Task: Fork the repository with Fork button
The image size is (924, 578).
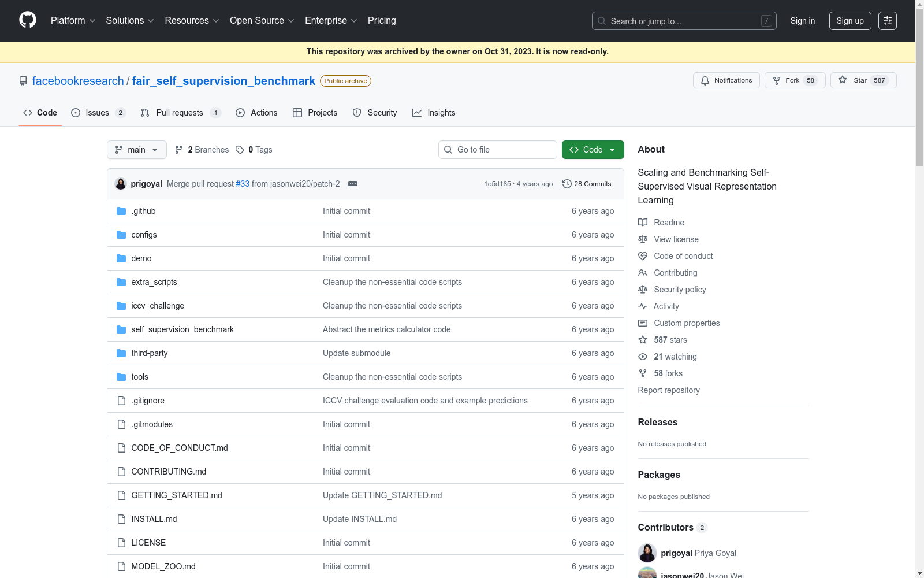Action: click(x=795, y=80)
